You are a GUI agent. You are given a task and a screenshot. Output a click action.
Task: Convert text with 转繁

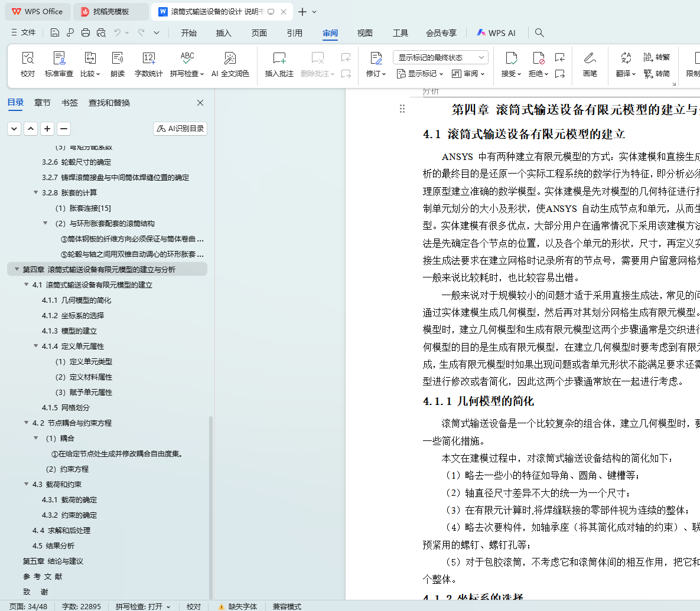point(657,57)
